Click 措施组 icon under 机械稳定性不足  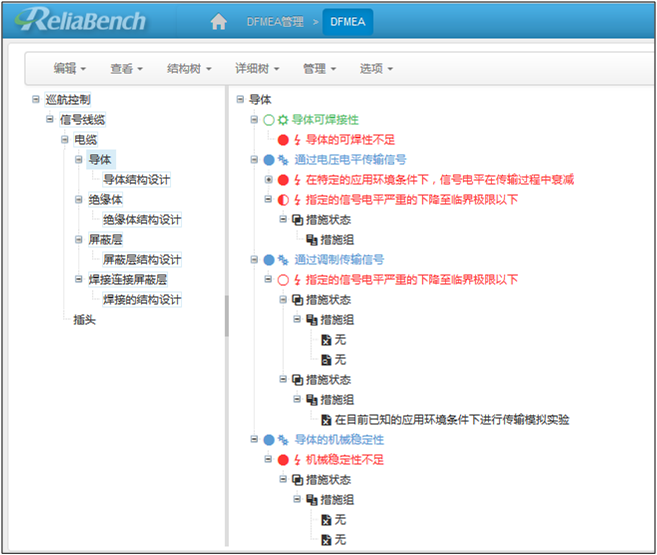tap(311, 500)
